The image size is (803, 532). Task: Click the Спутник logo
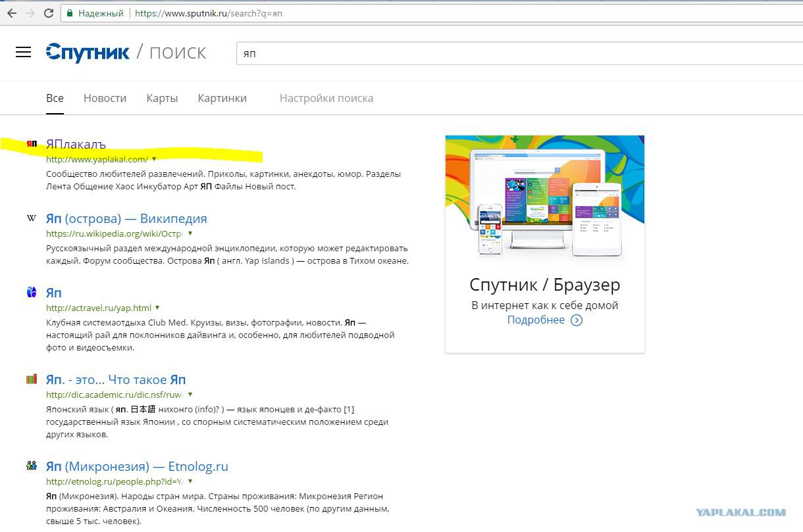pyautogui.click(x=88, y=53)
